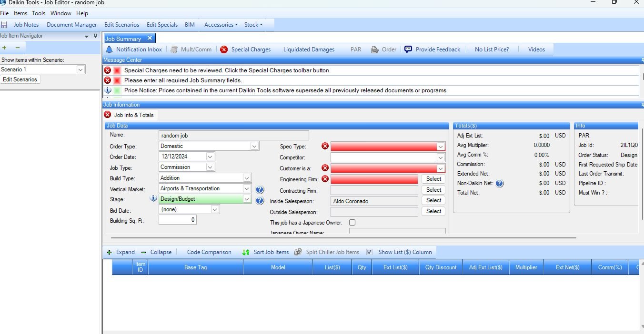The height and width of the screenshot is (334, 644).
Task: Click No List Price? toolbar button
Action: (492, 49)
